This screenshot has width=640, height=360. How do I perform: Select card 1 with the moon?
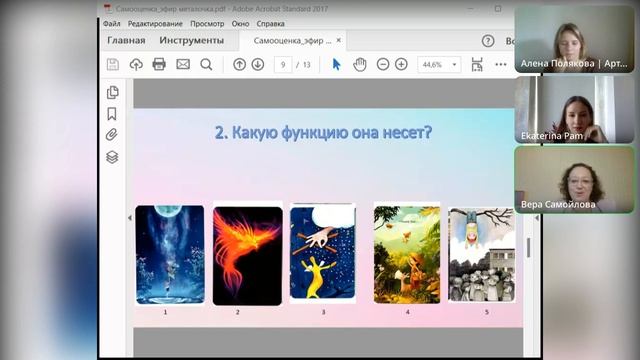click(x=170, y=255)
